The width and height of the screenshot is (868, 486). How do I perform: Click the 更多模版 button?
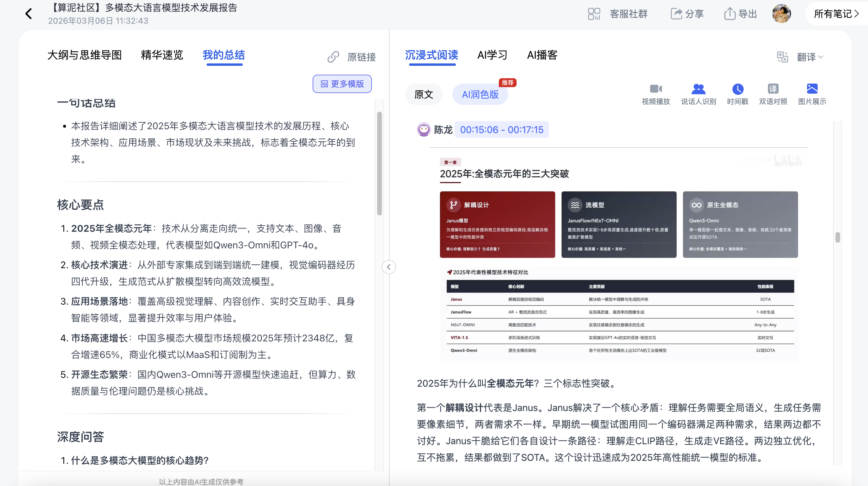(x=342, y=84)
